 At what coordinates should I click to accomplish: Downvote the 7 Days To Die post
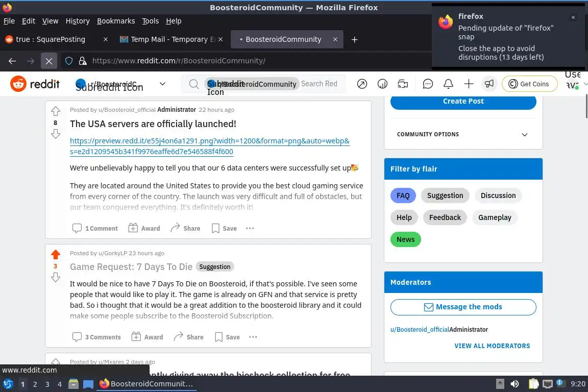pos(56,277)
